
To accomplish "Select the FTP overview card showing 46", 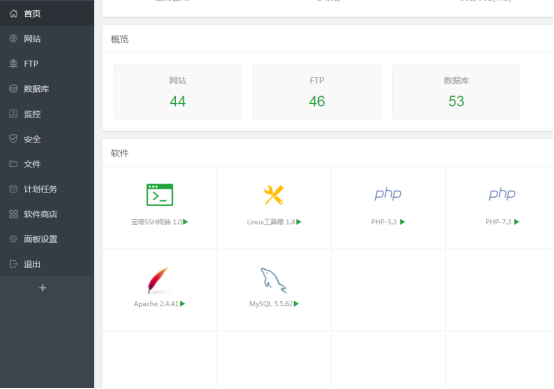I will pyautogui.click(x=317, y=92).
